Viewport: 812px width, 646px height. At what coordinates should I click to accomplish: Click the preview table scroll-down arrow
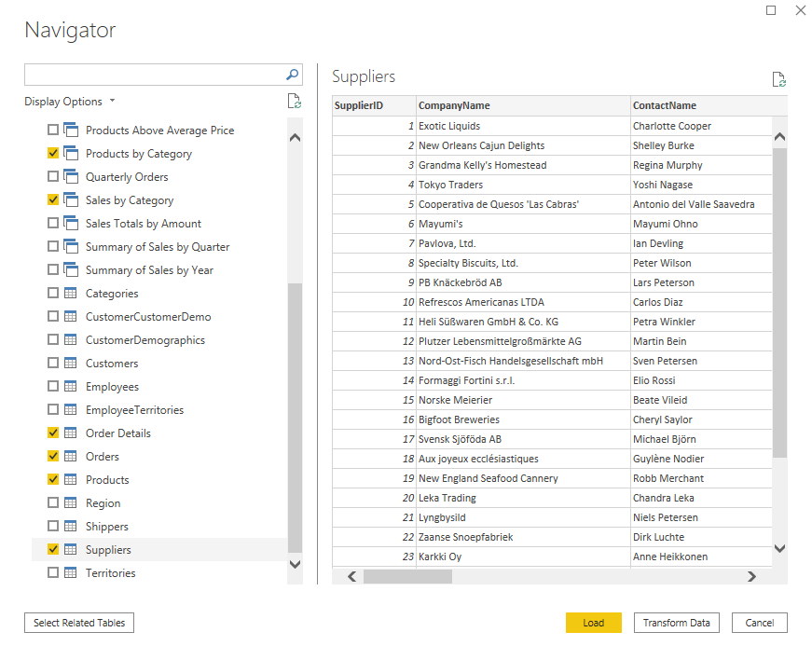(x=780, y=548)
